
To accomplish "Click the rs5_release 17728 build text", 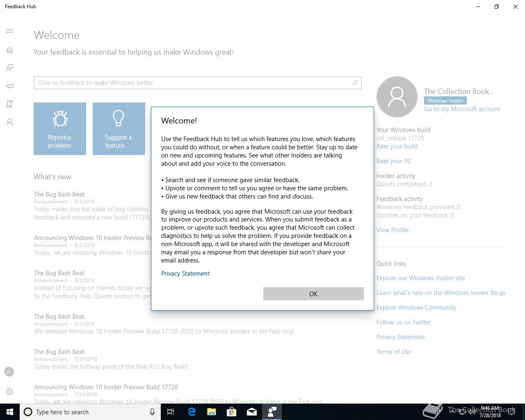I will click(x=400, y=138).
